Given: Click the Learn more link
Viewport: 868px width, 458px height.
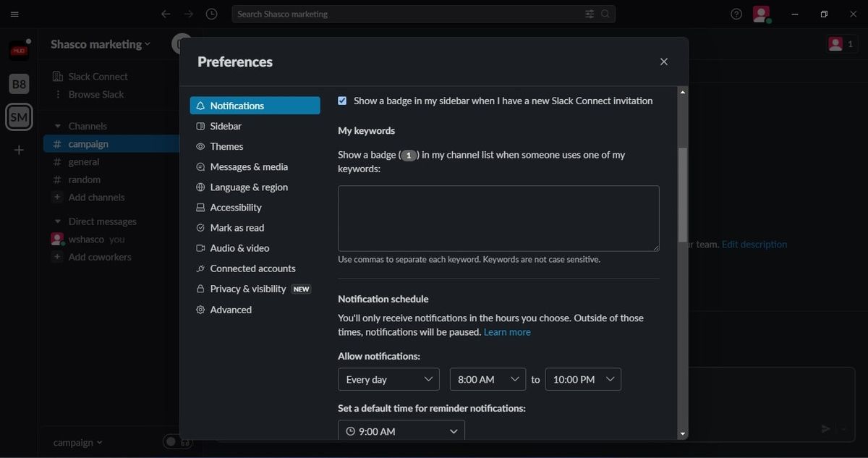Looking at the screenshot, I should pyautogui.click(x=507, y=332).
